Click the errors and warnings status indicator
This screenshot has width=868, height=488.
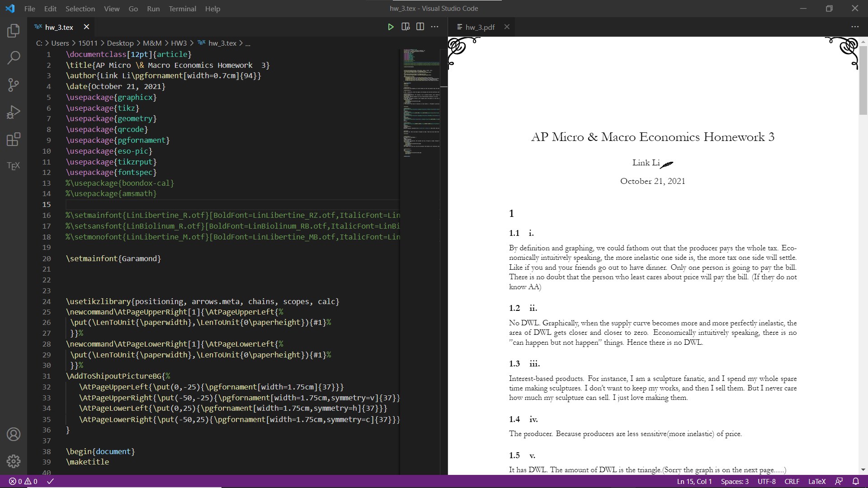[23, 482]
